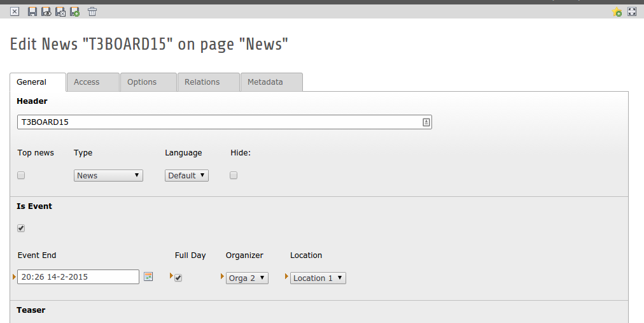
Task: Open the Event End calendar picker
Action: click(148, 276)
